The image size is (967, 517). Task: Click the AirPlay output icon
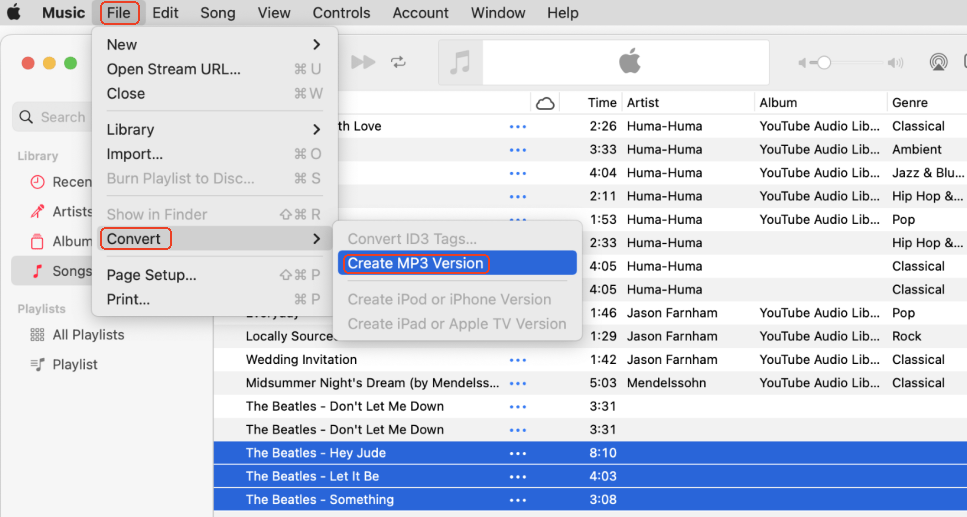pyautogui.click(x=938, y=62)
